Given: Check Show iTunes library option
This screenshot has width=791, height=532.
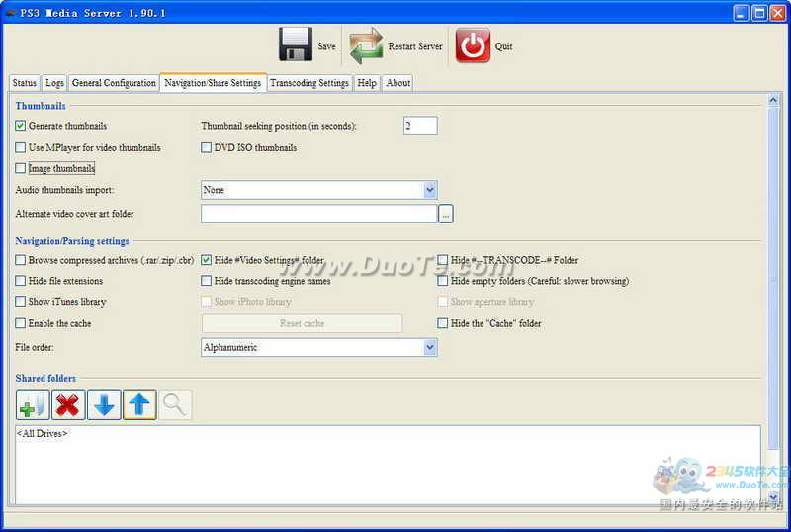Looking at the screenshot, I should [20, 302].
